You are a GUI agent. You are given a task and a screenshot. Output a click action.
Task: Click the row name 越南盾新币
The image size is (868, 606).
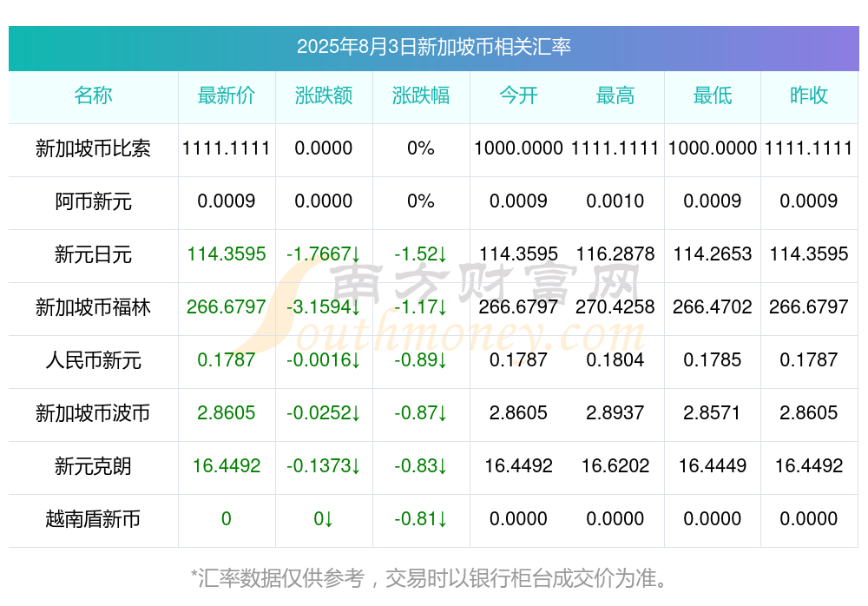coord(93,519)
